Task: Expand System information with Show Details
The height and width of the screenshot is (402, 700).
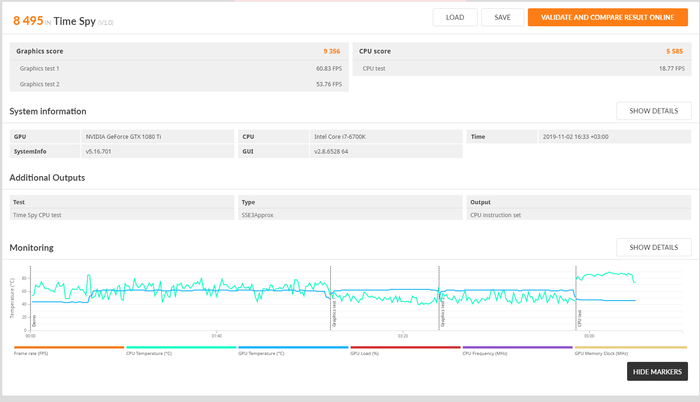Action: (653, 111)
